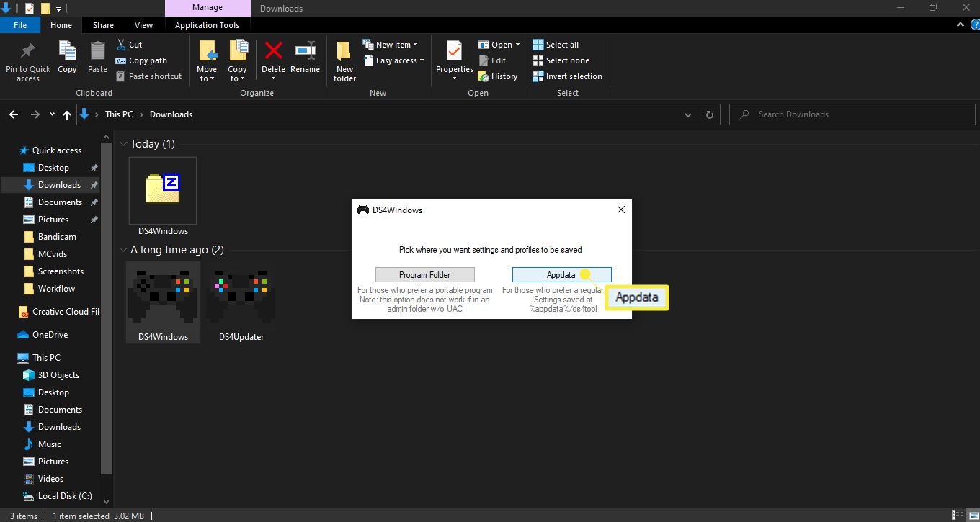Open Quick access in the sidebar
980x522 pixels.
56,150
